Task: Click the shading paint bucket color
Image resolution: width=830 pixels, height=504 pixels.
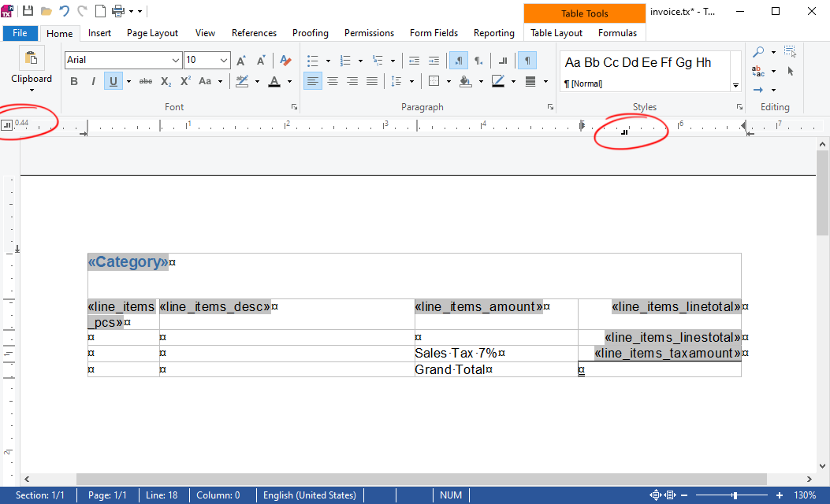Action: [466, 81]
